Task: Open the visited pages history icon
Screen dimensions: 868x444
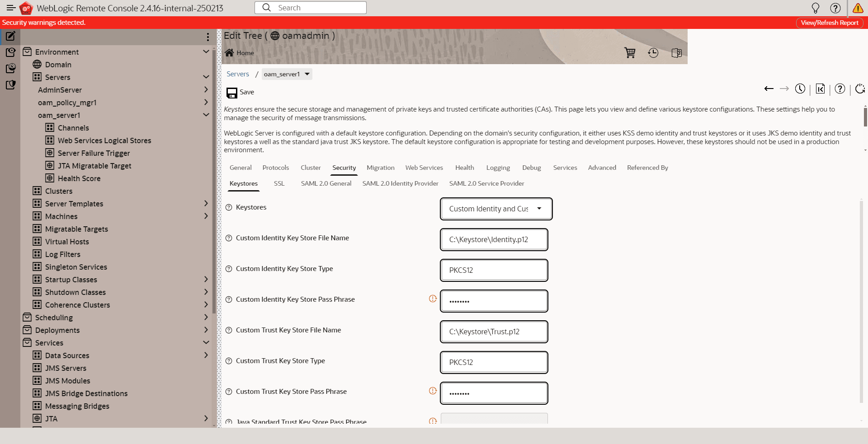Action: pos(653,53)
